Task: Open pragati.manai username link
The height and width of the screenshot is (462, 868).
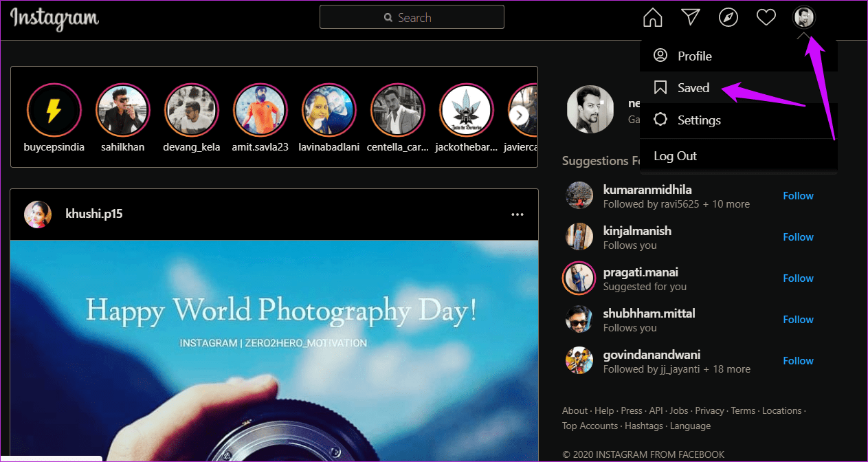Action: point(641,272)
